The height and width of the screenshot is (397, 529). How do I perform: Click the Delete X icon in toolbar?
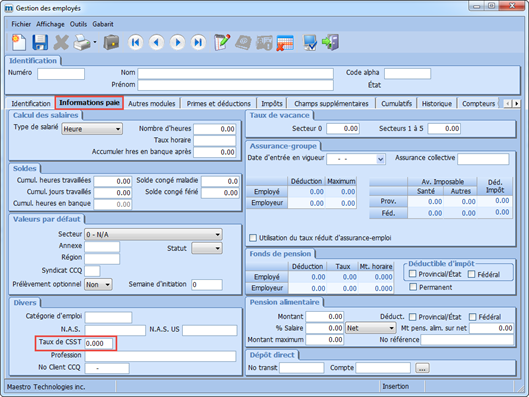click(x=61, y=43)
